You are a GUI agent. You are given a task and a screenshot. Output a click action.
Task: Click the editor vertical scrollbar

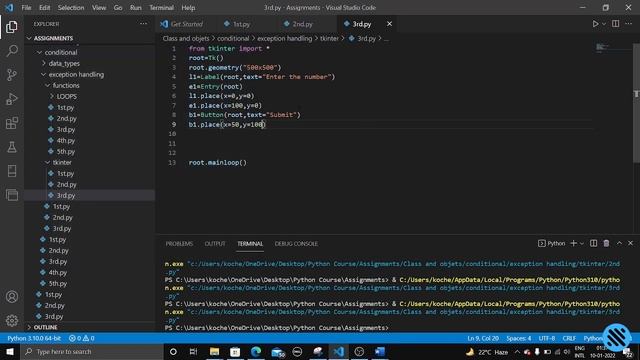636,102
